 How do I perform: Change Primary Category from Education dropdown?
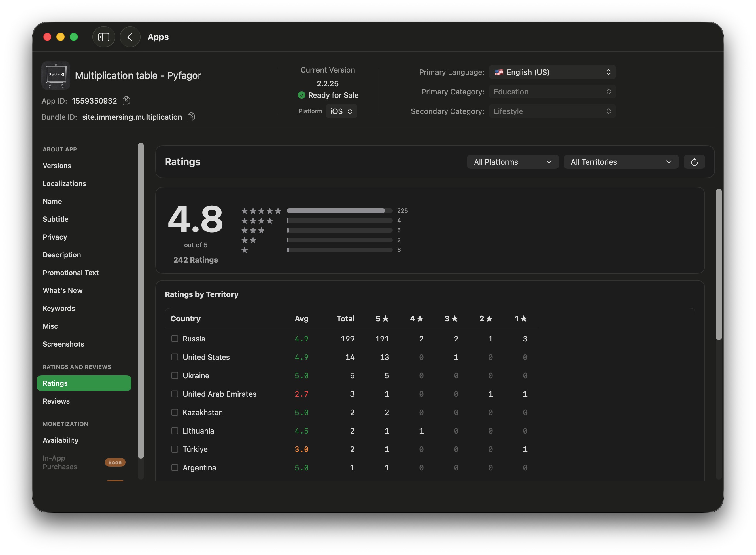click(552, 91)
